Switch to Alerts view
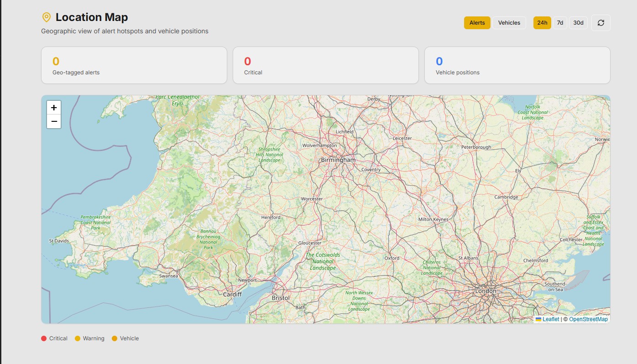The height and width of the screenshot is (364, 637). point(477,23)
